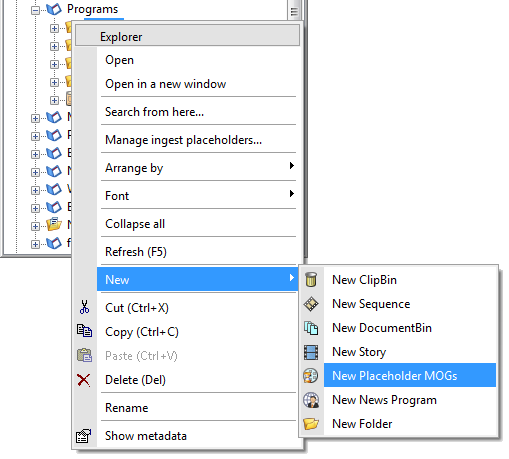Click the New DocumentBin pages icon
Screen dimensions: 509x459
click(x=311, y=328)
